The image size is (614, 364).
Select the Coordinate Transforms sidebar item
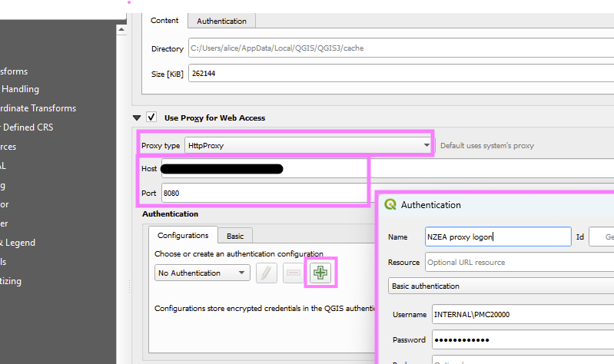[x=38, y=108]
